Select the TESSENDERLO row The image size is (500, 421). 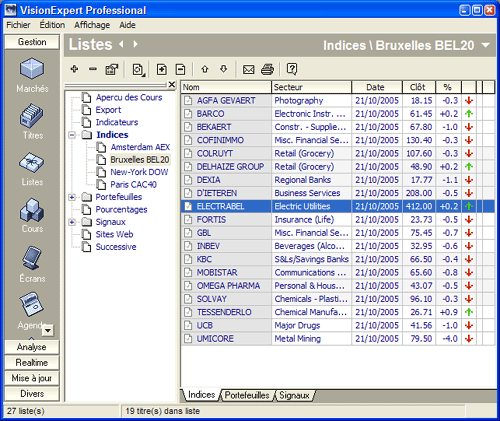[x=338, y=312]
